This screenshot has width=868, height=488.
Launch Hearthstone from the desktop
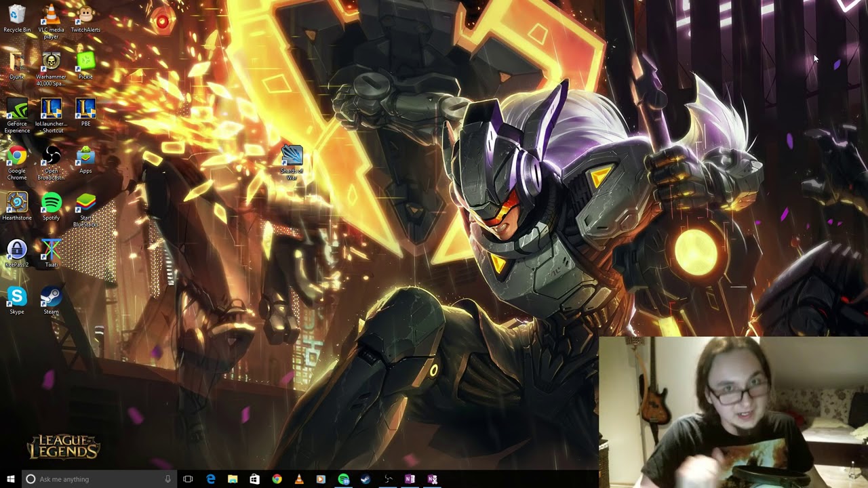click(x=17, y=207)
